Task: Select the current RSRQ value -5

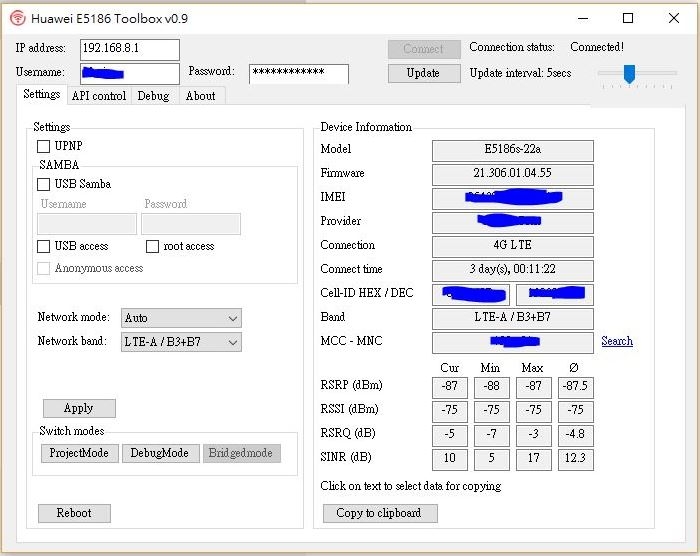Action: pyautogui.click(x=450, y=436)
